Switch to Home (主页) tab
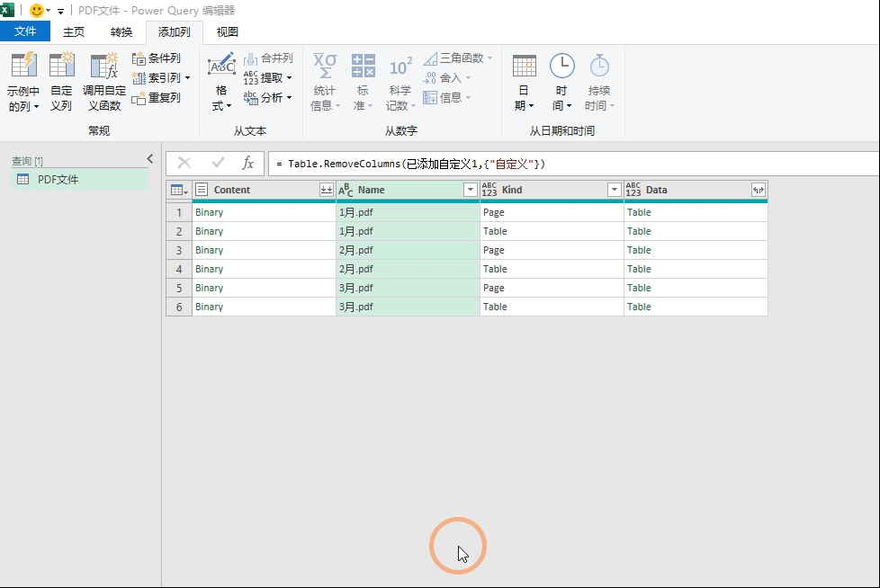This screenshot has width=880, height=588. tap(74, 32)
